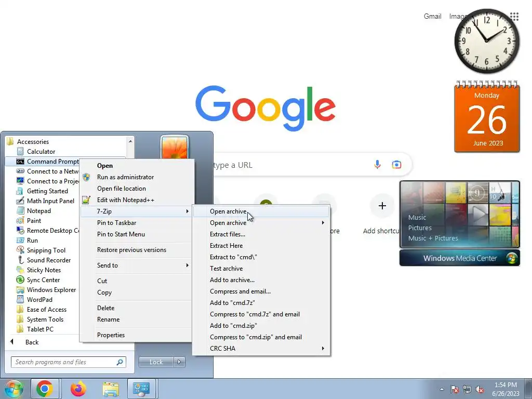Select Open file location

click(x=137, y=188)
